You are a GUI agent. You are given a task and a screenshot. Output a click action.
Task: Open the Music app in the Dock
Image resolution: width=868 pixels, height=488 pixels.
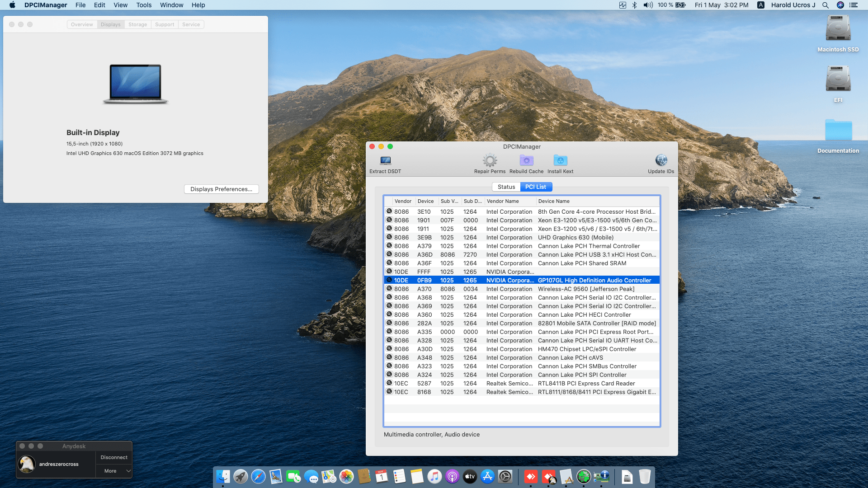coord(434,476)
